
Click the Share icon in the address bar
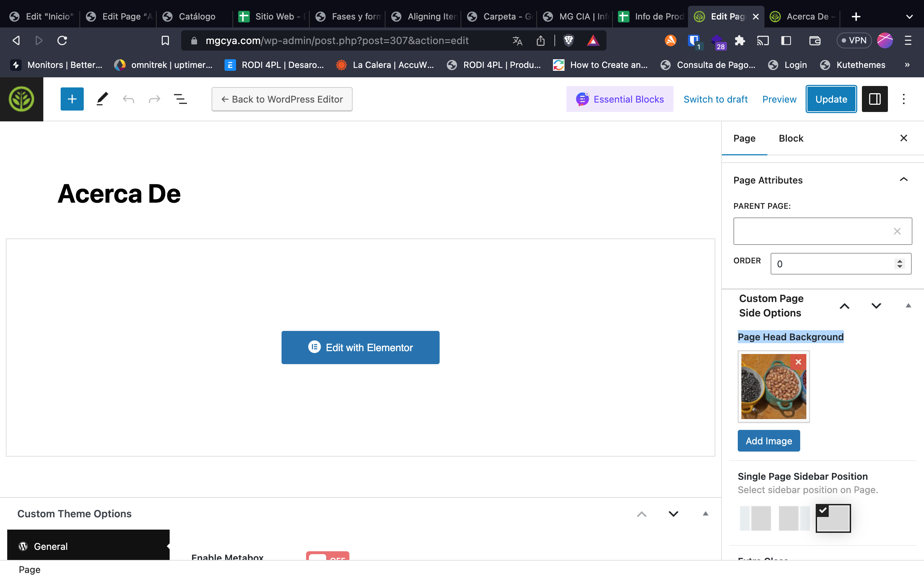[540, 40]
